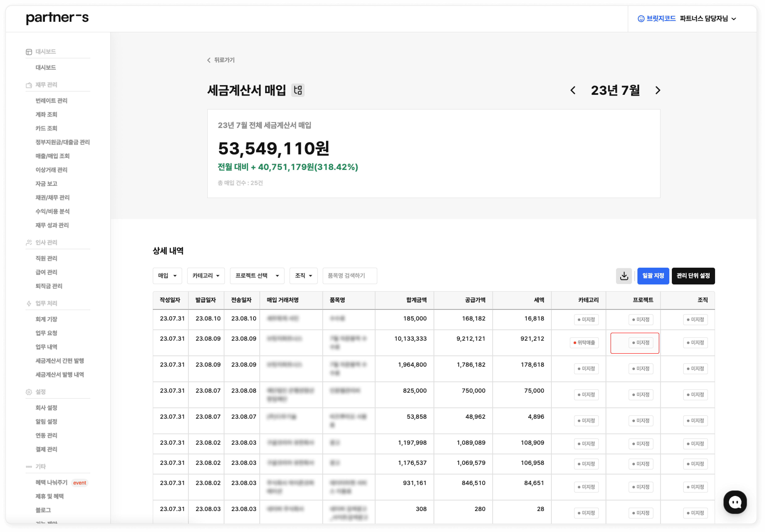Open 블로그 link in sidebar

pos(43,510)
